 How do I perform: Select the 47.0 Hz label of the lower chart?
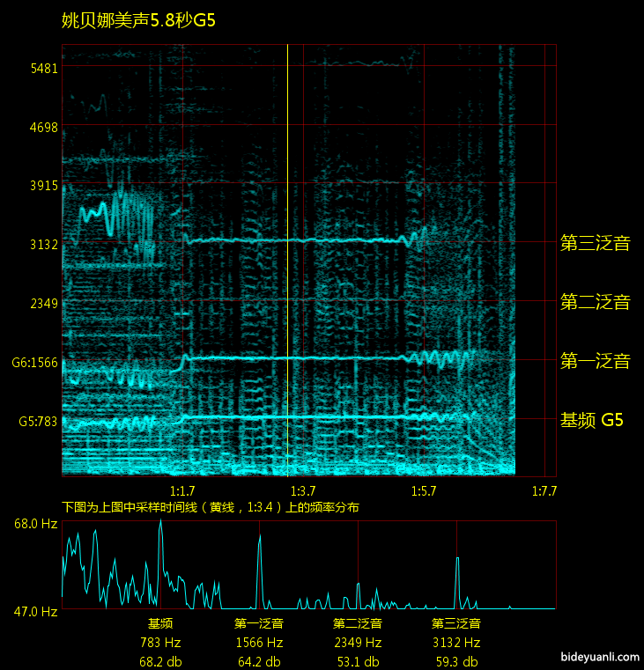35,610
